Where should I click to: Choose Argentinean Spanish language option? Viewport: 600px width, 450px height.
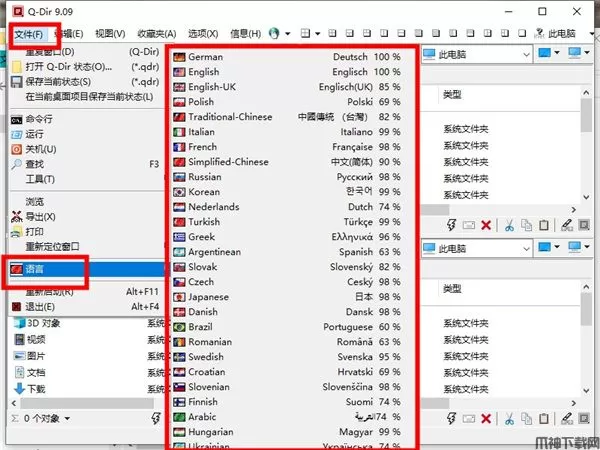coord(287,252)
